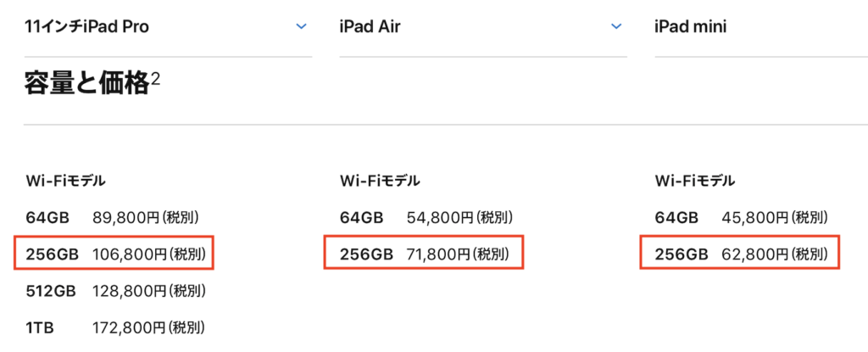Select the highlighted 256GB 62,800円 iPad mini row

click(x=739, y=254)
